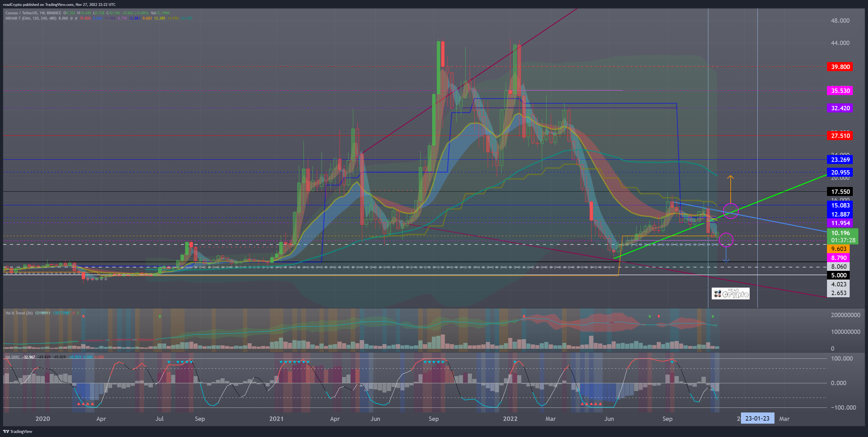This screenshot has width=868, height=437.
Task: Click the -100.000 oscillator axis value
Action: click(843, 407)
